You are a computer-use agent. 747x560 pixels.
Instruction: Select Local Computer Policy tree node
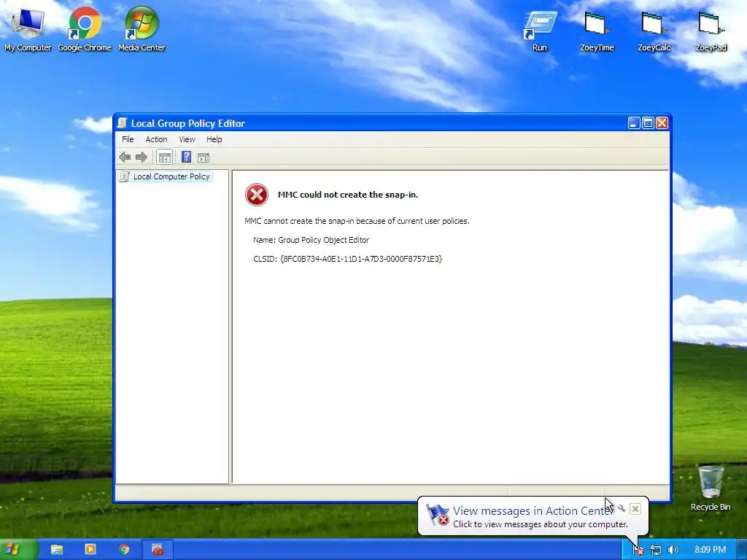[166, 176]
